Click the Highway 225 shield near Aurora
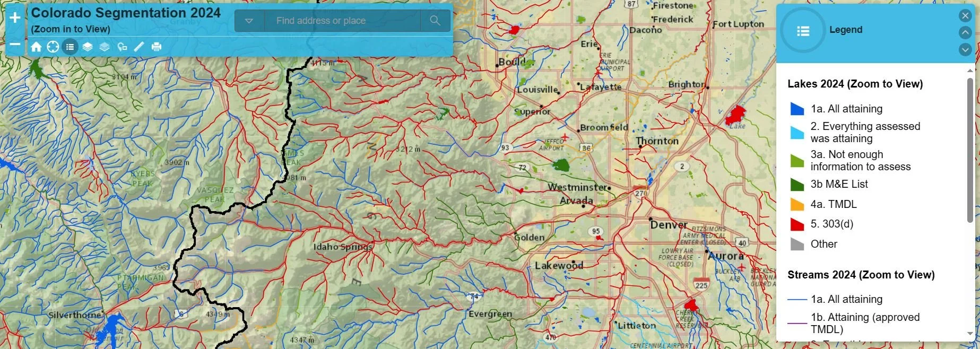The height and width of the screenshot is (349, 980). [701, 283]
